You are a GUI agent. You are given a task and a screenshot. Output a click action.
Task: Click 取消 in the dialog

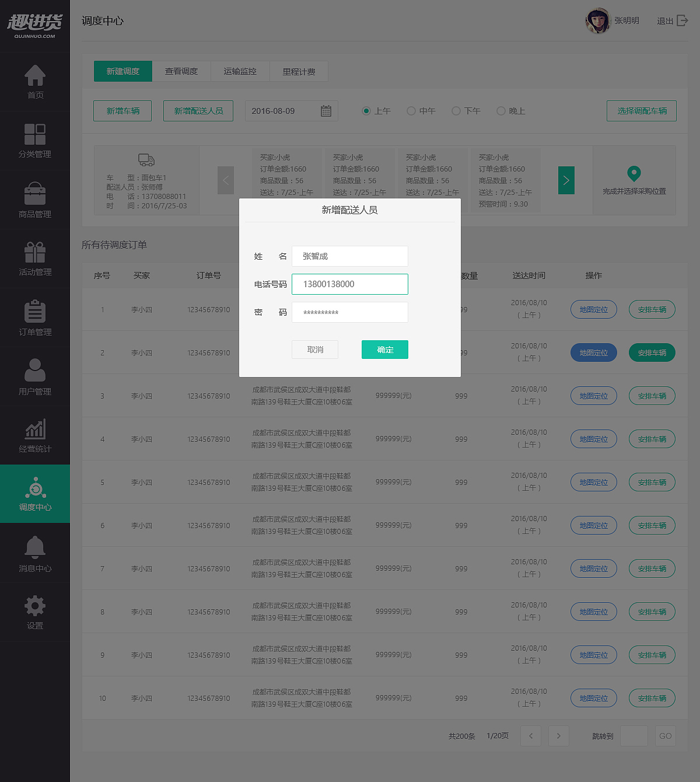[315, 350]
